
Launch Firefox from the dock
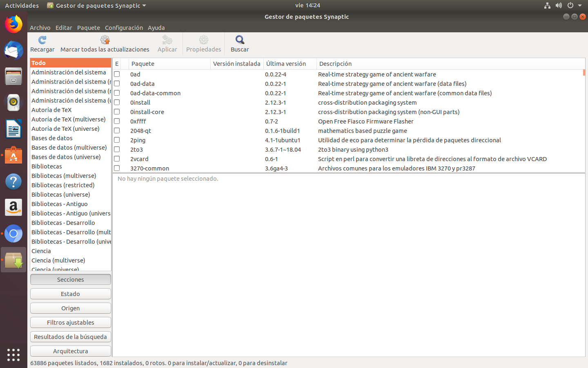[x=13, y=24]
